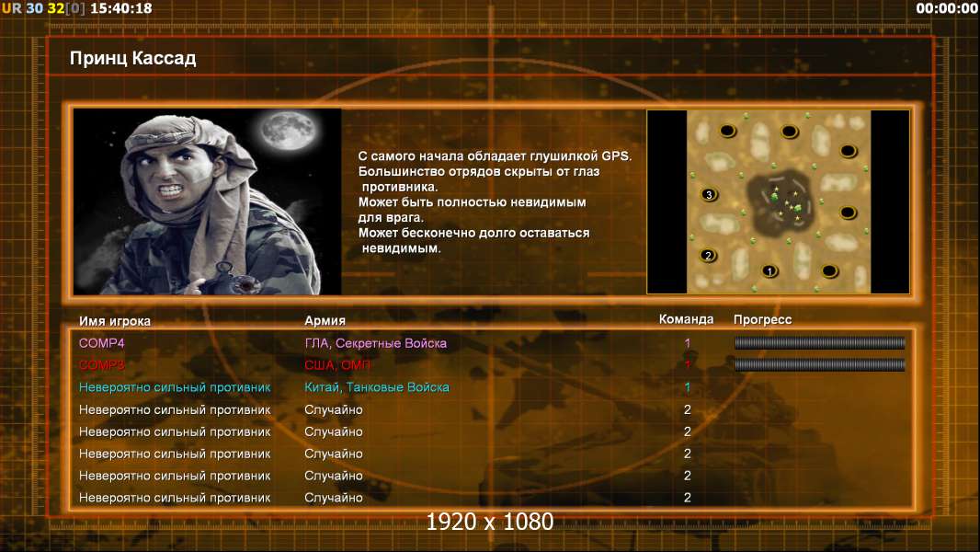Click the progress bar in the США, ОМП row

[x=819, y=364]
